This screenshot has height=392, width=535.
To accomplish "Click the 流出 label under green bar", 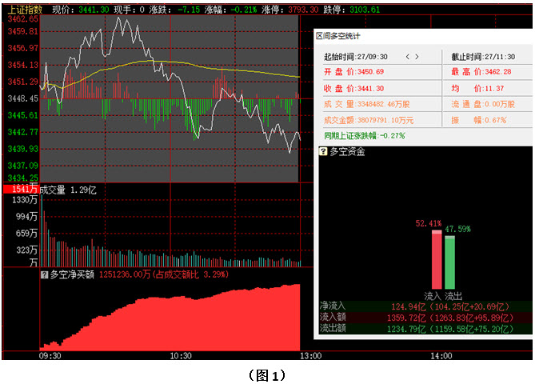I will click(453, 296).
